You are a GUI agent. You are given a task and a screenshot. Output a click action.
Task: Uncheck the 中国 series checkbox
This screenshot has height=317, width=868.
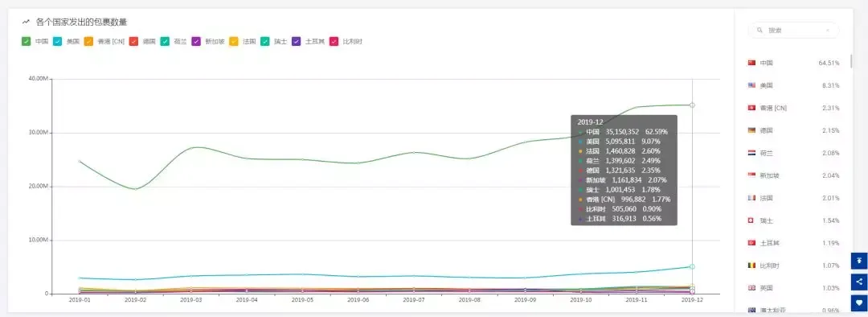pyautogui.click(x=26, y=41)
